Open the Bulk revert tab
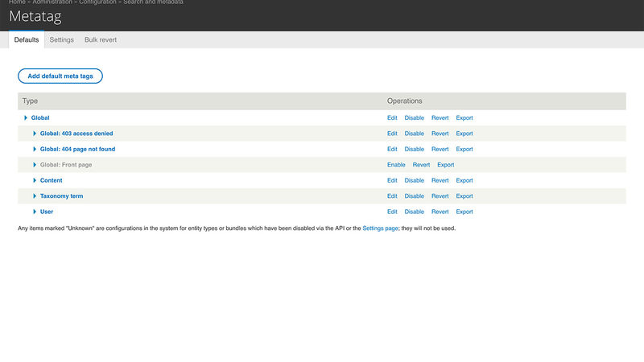Screen dimensions: 644x362 point(101,39)
